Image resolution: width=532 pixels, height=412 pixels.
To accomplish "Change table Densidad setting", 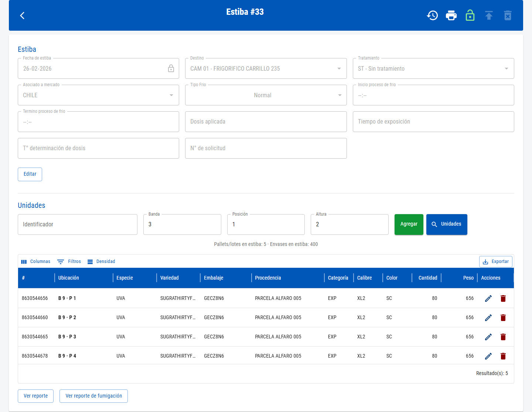I will pos(101,261).
